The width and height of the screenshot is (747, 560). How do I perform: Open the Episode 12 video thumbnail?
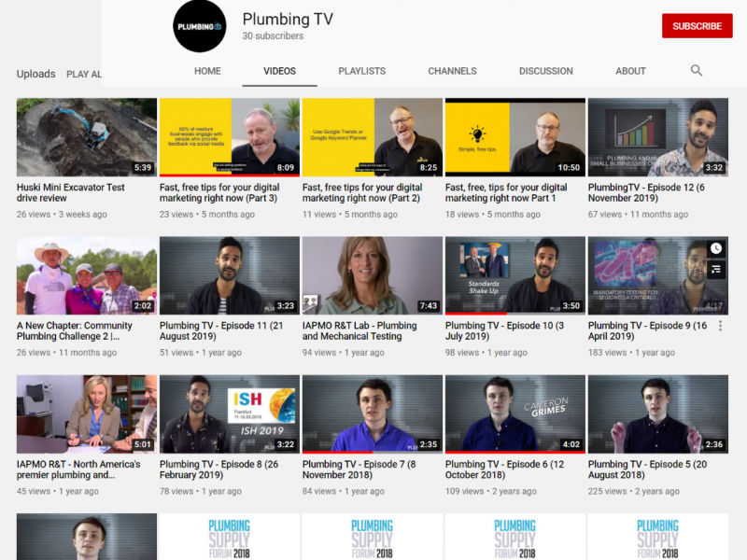(x=658, y=137)
